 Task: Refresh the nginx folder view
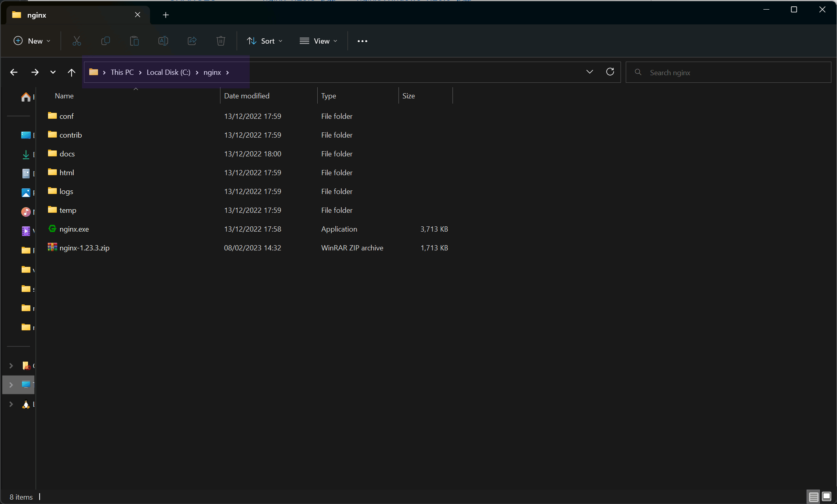610,72
